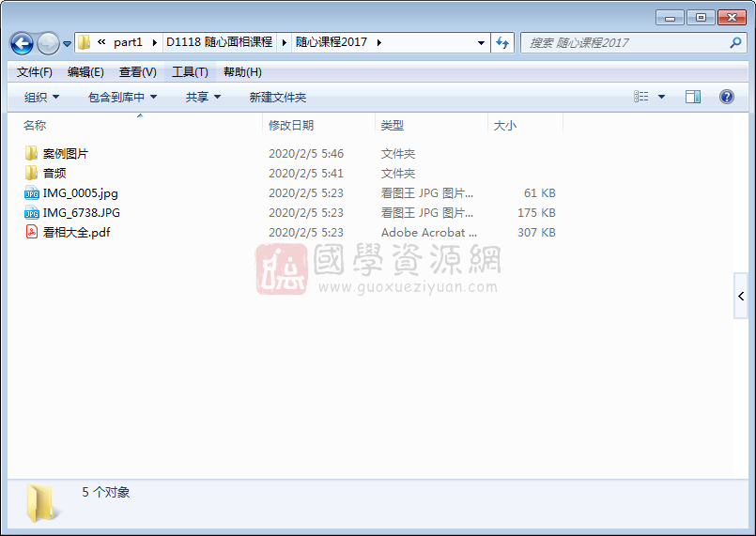Click the Adobe Acrobat type cell
The image size is (756, 536).
pos(429,233)
